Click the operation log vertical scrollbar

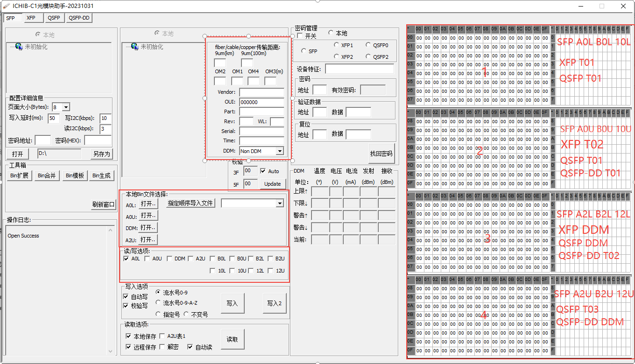(111, 289)
